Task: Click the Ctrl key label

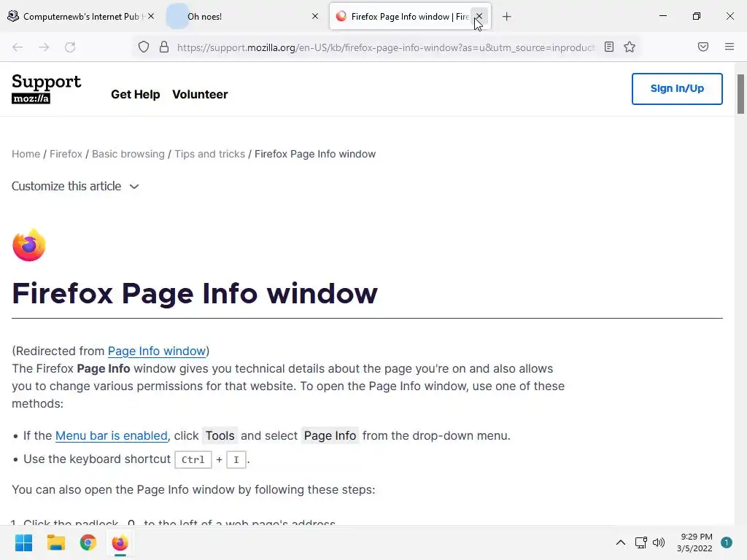Action: click(x=193, y=459)
